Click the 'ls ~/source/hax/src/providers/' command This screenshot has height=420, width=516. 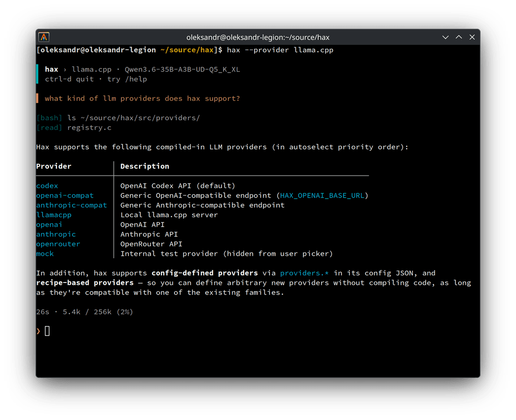point(133,118)
